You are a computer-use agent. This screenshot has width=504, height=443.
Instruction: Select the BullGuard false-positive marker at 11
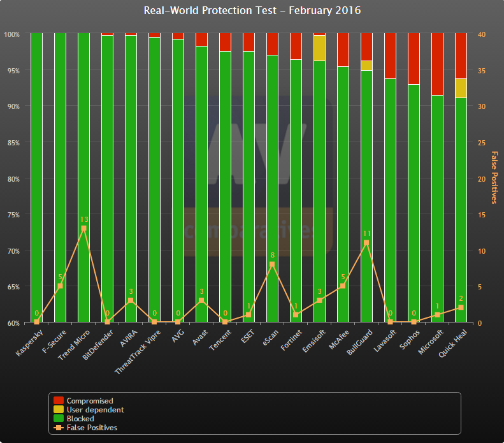click(x=366, y=243)
